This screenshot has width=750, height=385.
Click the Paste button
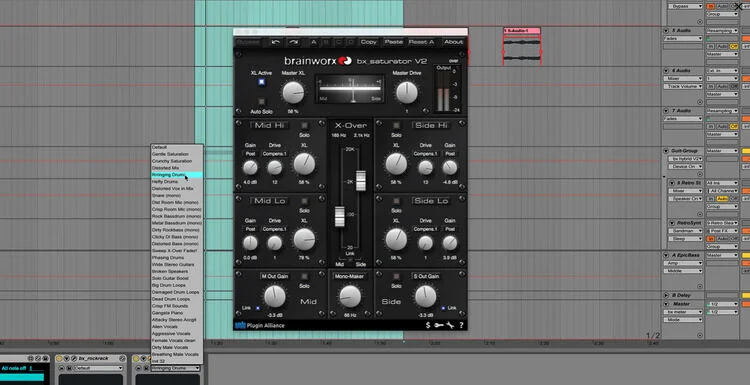click(x=394, y=42)
